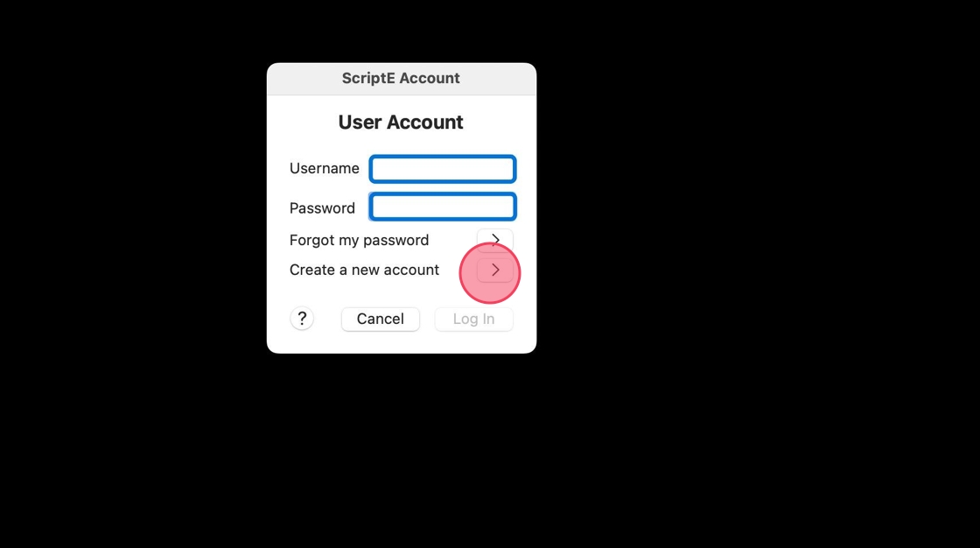
Task: Click the Username label text
Action: pos(325,168)
